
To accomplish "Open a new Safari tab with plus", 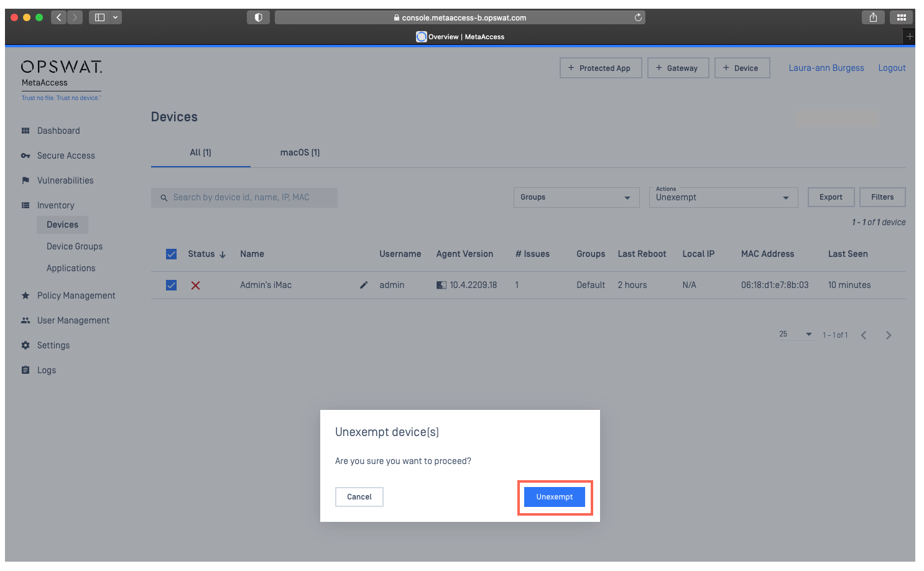I will coord(909,37).
